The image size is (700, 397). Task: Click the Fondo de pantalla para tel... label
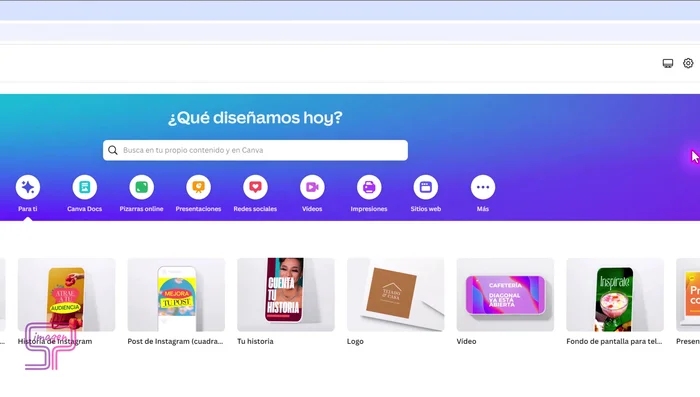point(614,341)
